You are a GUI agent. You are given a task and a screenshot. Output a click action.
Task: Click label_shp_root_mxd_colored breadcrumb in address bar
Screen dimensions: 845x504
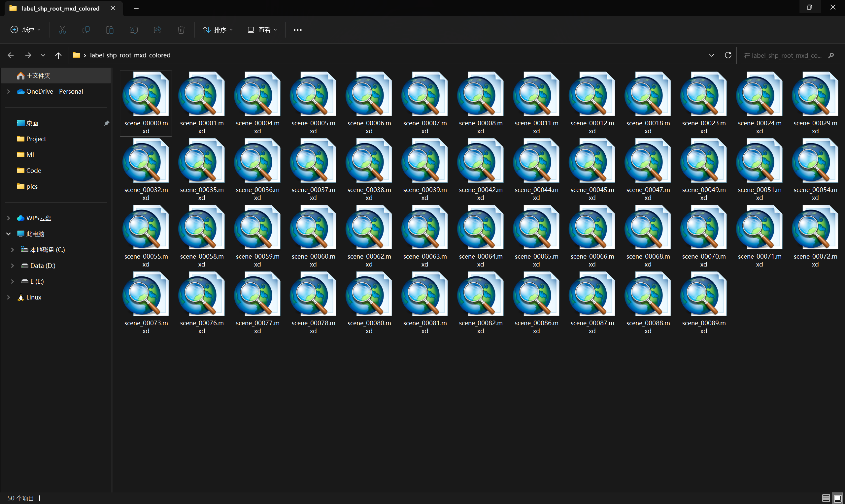tap(130, 55)
